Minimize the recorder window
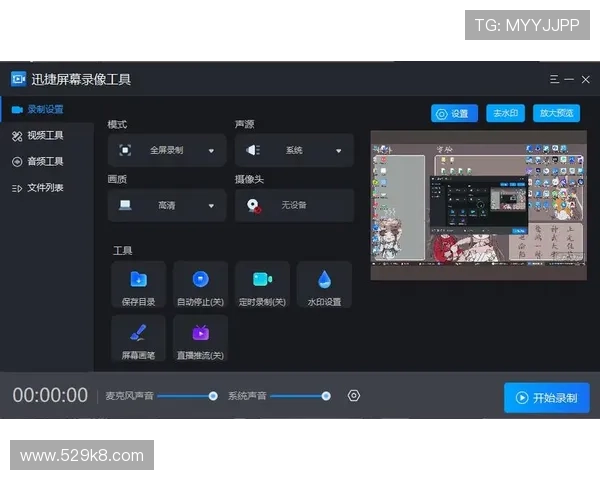Viewport: 600px width, 480px height. (569, 79)
